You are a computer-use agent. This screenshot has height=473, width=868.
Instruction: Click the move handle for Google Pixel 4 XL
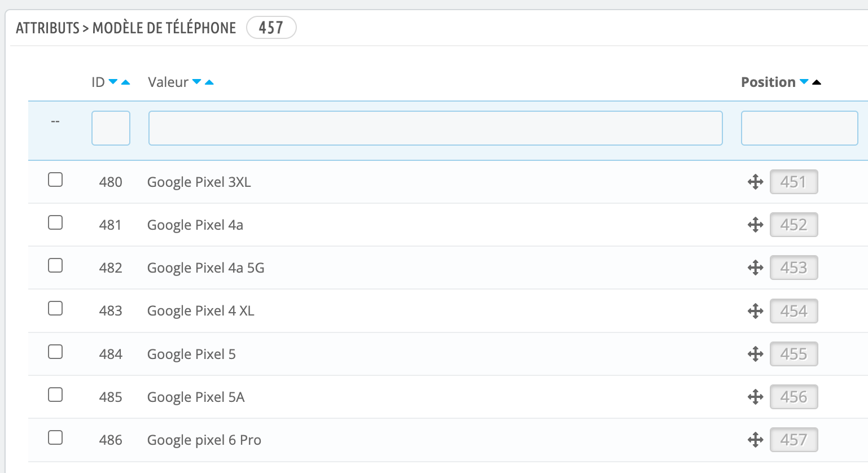(x=755, y=311)
